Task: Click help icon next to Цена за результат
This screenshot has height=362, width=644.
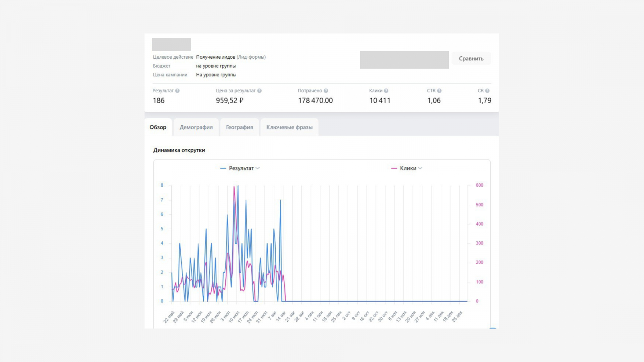Action: pyautogui.click(x=260, y=91)
